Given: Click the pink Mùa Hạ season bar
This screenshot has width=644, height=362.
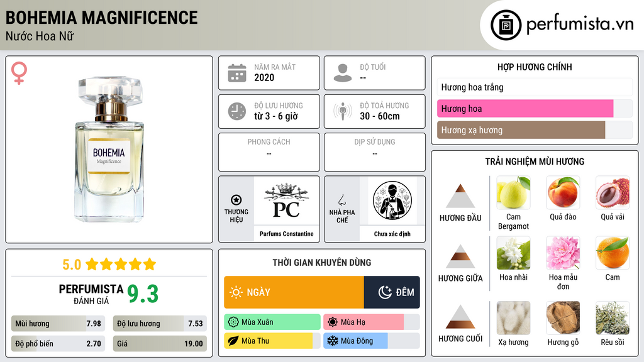Looking at the screenshot, I should coord(364,322).
